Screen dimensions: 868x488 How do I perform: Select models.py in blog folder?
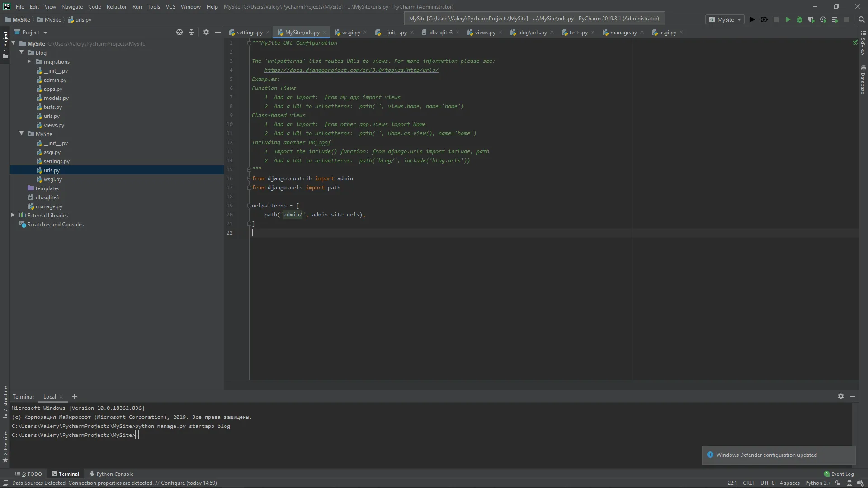(56, 98)
